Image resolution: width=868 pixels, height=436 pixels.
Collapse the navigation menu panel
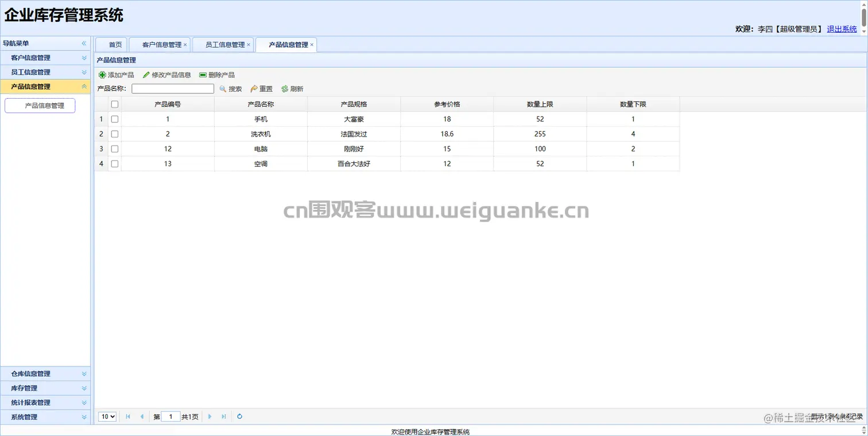tap(84, 43)
